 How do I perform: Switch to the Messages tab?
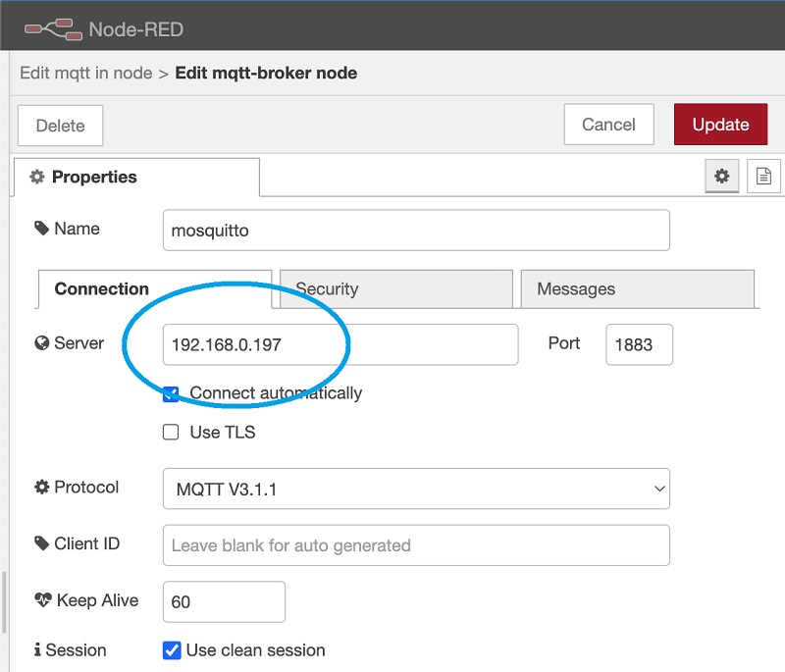point(637,288)
